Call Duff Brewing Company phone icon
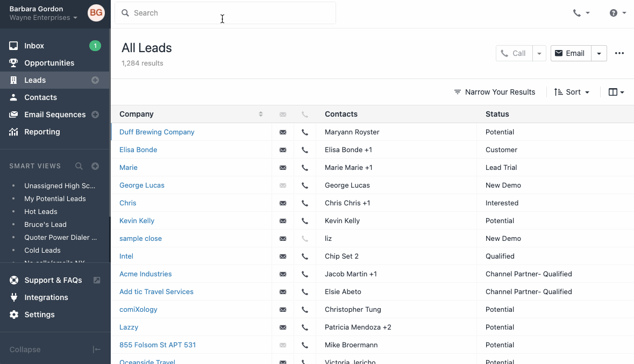Screen dimensions: 634x364 coord(305,132)
